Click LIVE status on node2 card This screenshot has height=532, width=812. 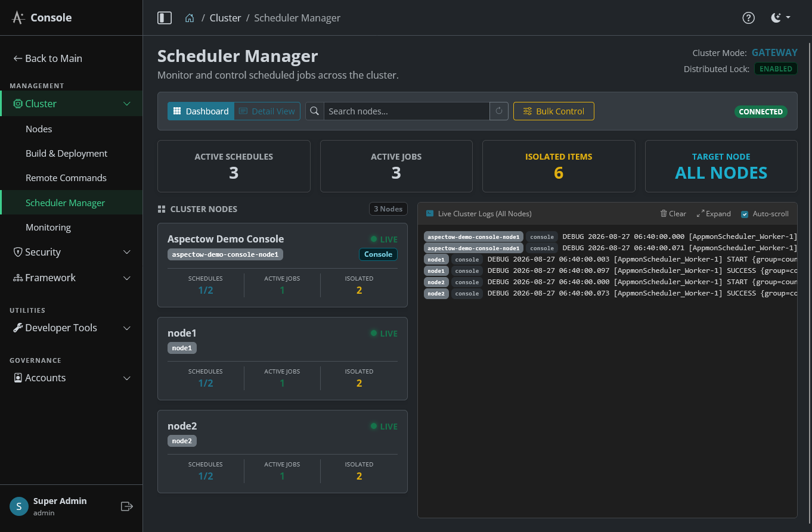tap(384, 427)
